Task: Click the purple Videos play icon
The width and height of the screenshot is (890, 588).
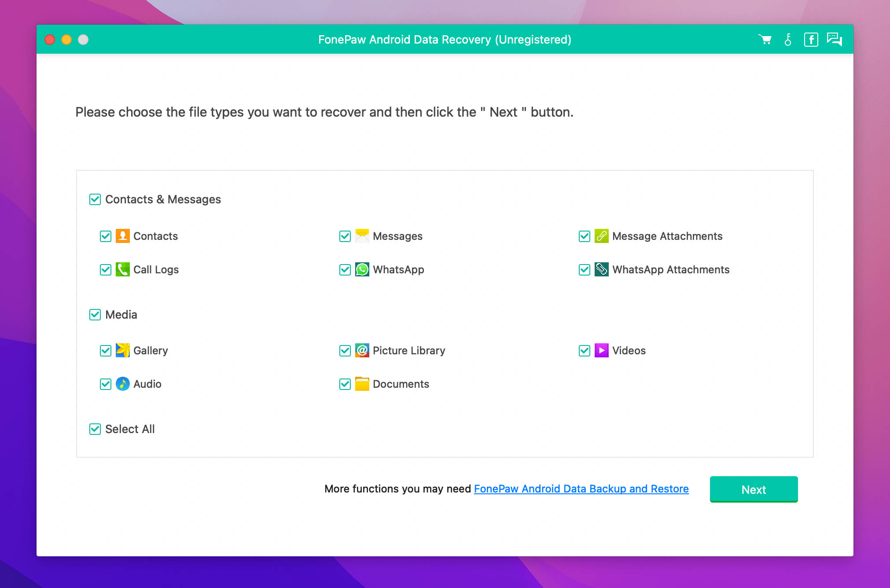Action: click(x=602, y=351)
